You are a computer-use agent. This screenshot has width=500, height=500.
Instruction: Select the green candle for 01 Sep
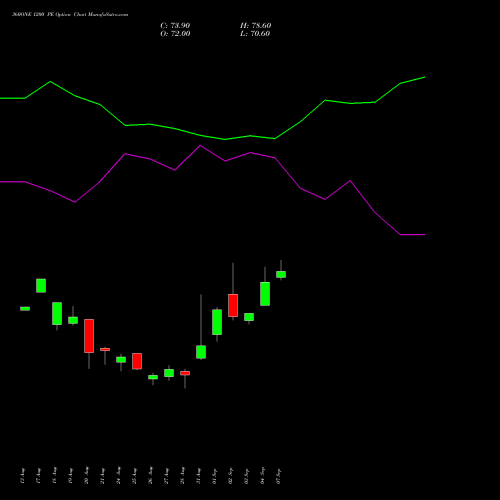[x=217, y=322]
